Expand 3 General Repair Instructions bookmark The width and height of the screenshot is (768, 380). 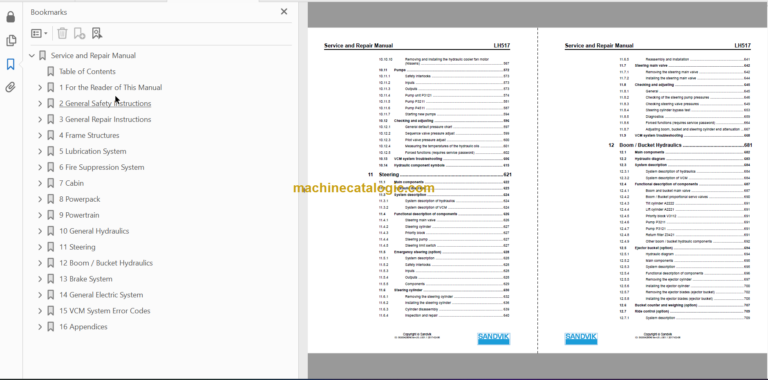click(x=40, y=119)
